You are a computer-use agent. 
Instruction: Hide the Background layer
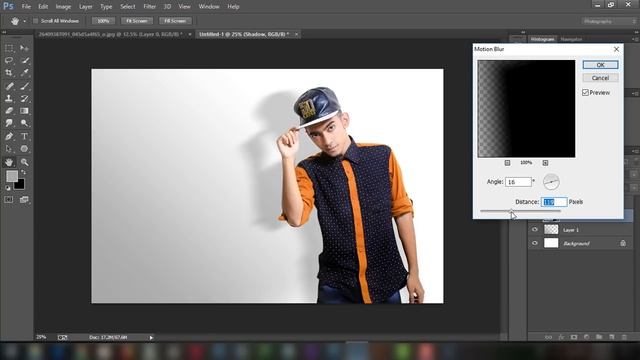pos(535,243)
